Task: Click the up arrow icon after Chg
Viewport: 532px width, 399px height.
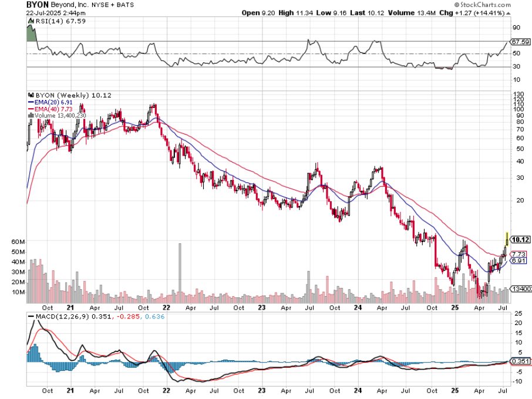Action: (509, 14)
